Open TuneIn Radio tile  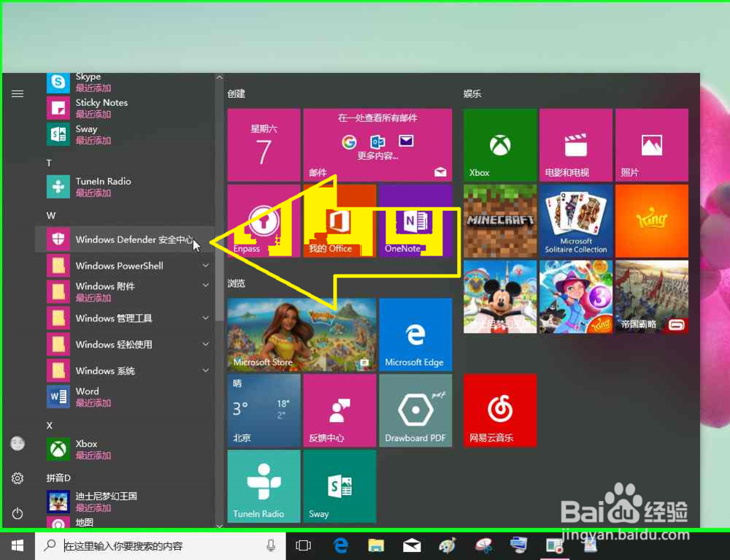click(264, 486)
